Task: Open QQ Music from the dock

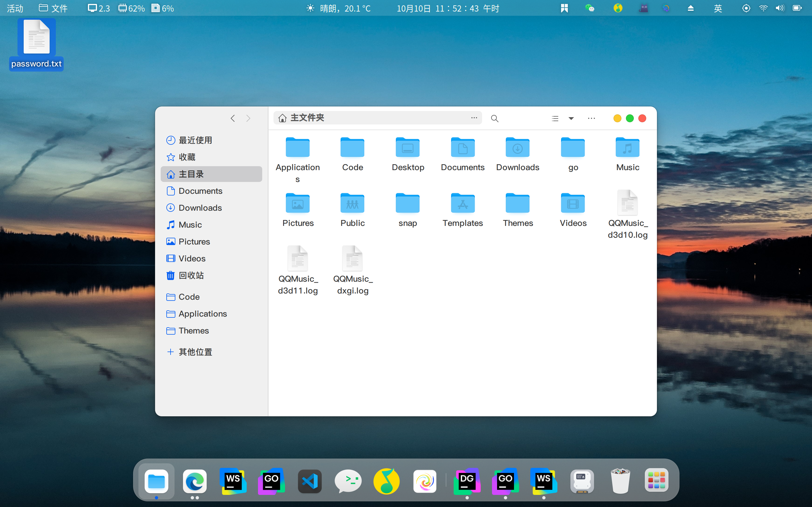Action: [x=387, y=481]
